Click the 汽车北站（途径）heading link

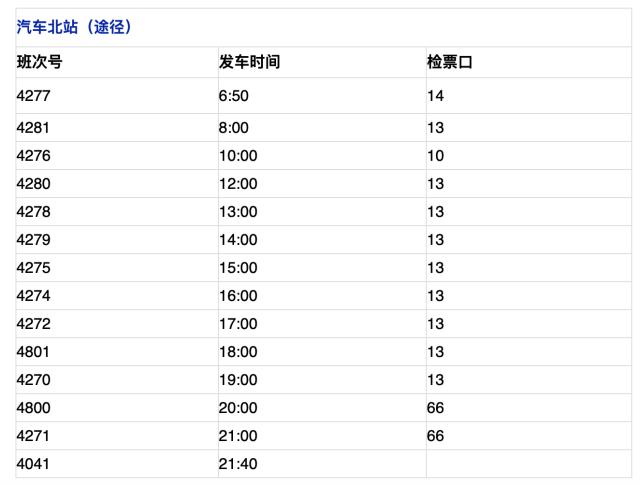coord(74,27)
